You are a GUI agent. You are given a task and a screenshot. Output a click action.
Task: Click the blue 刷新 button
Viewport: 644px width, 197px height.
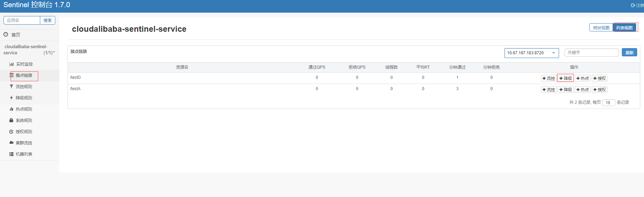[629, 53]
